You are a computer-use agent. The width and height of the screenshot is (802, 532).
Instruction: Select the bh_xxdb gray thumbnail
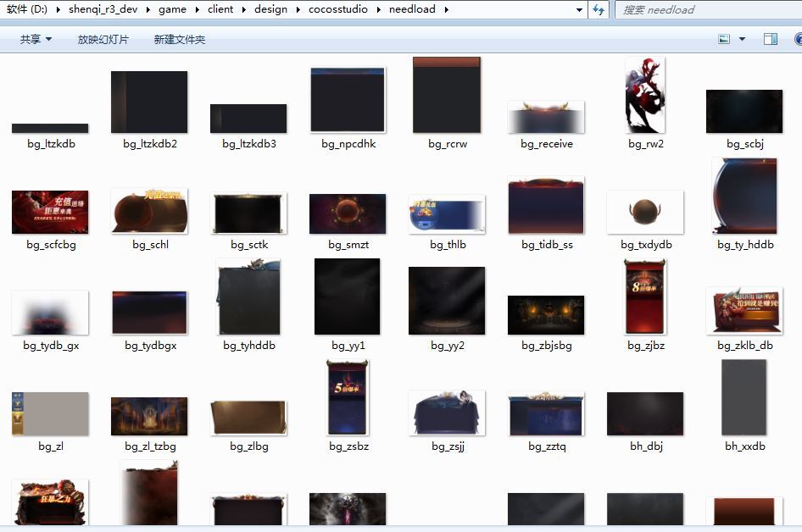click(744, 398)
